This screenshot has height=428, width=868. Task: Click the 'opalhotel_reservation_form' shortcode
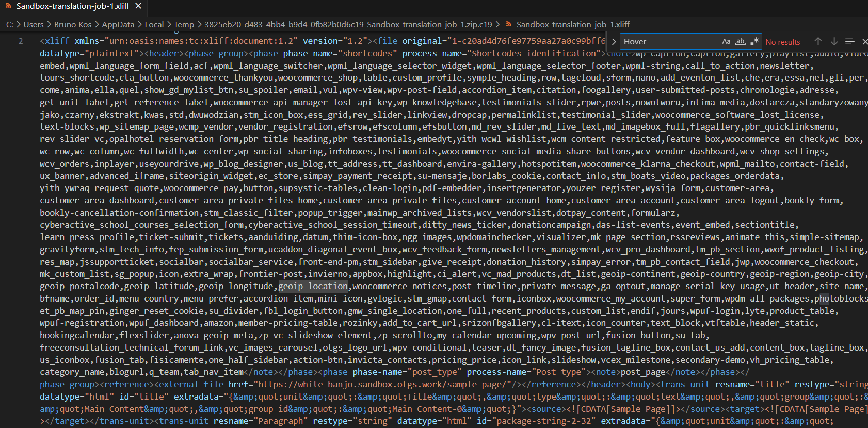point(174,139)
